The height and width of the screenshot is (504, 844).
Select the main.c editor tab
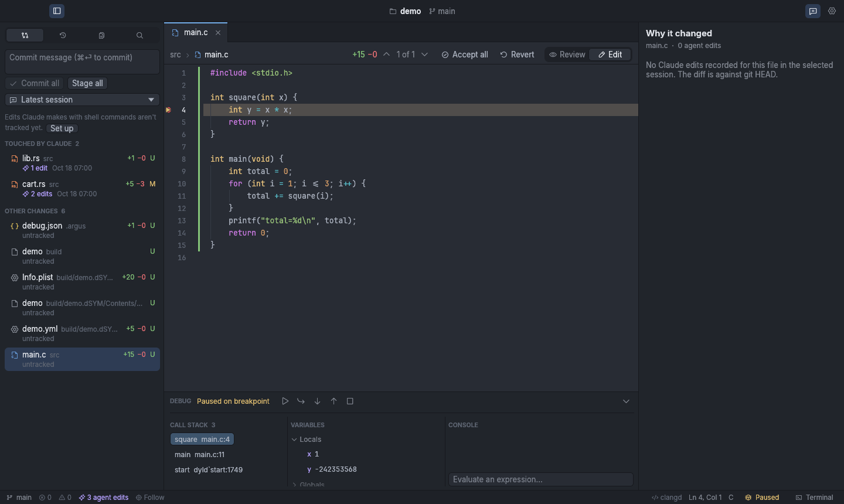pyautogui.click(x=196, y=33)
